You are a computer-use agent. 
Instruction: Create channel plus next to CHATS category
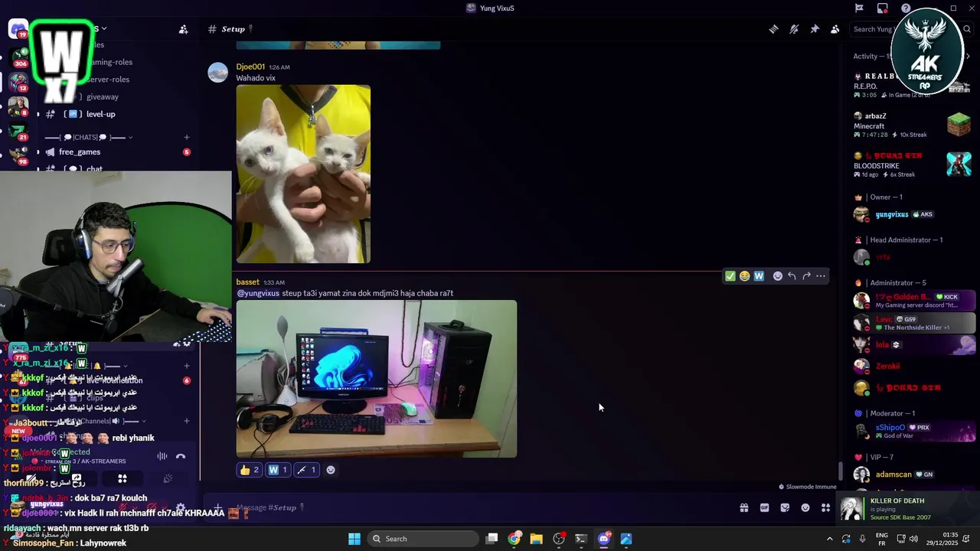click(186, 138)
